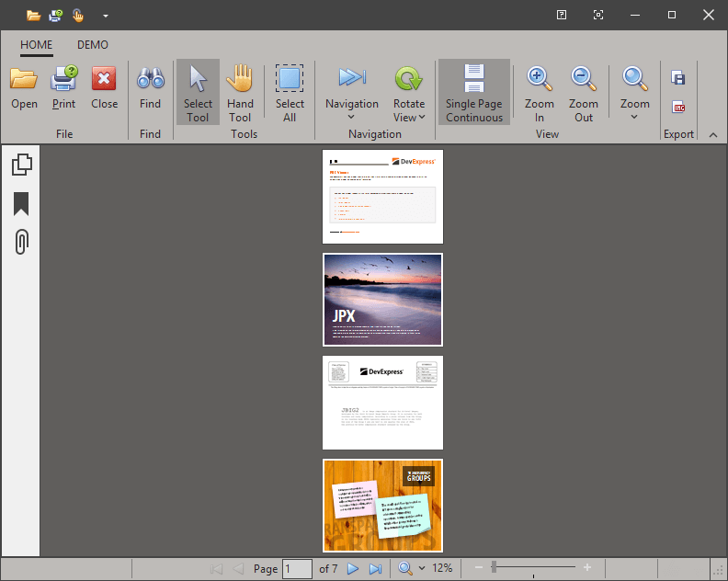Click the Zoom In magnifier icon
Viewport: 728px width, 581px height.
click(540, 79)
